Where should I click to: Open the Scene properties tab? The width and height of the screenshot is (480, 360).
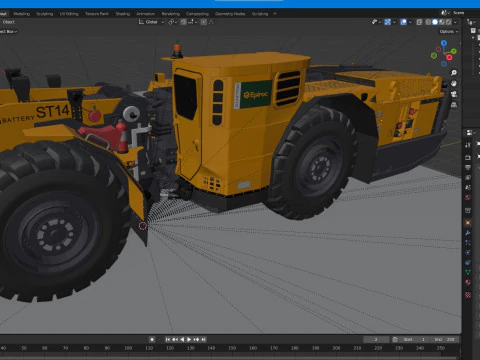pyautogui.click(x=468, y=187)
